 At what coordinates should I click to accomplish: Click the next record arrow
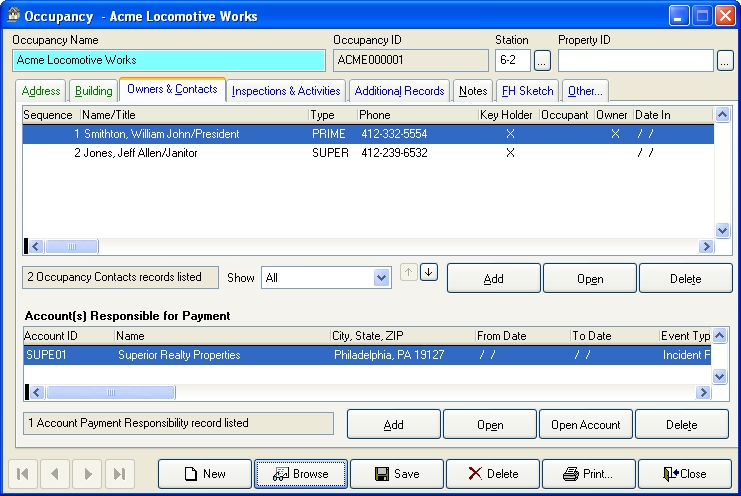88,474
